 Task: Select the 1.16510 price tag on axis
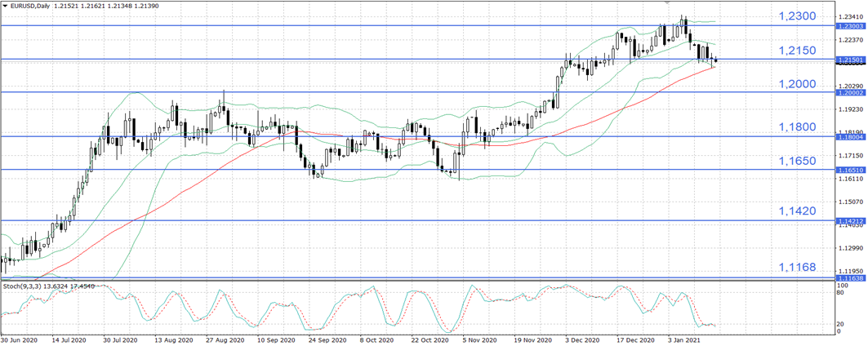coord(851,170)
